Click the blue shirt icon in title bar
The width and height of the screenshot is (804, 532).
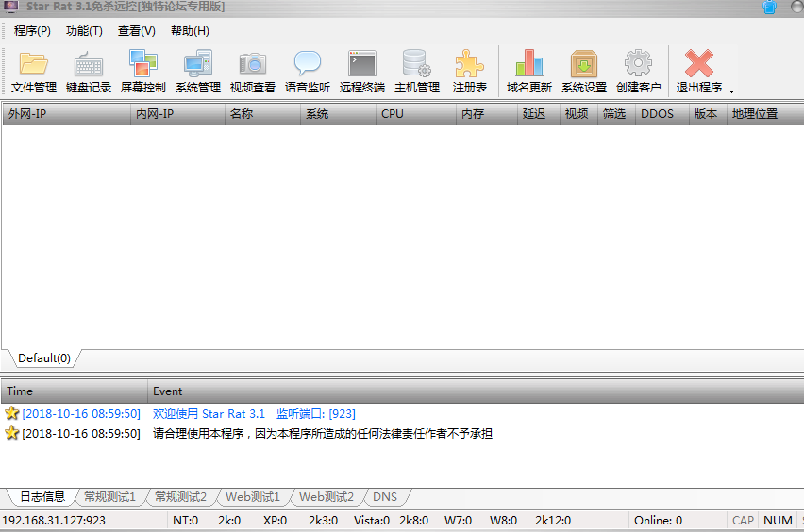pyautogui.click(x=770, y=7)
